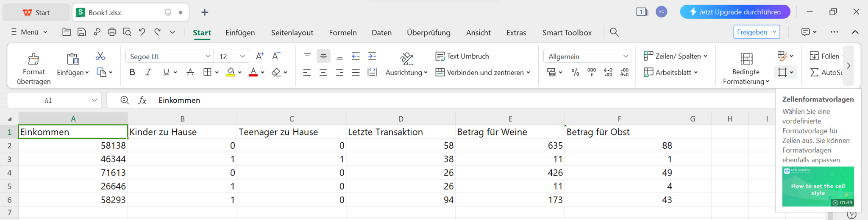
Task: Click the Jetzt Upgrade durchführen button
Action: tap(734, 12)
